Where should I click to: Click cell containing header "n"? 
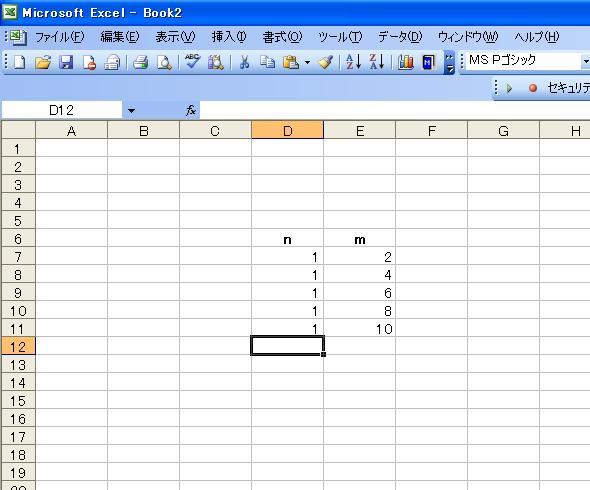tap(287, 239)
